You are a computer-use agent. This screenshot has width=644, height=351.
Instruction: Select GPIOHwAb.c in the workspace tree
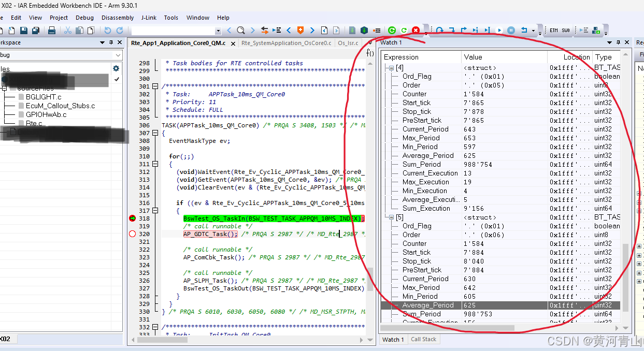46,114
